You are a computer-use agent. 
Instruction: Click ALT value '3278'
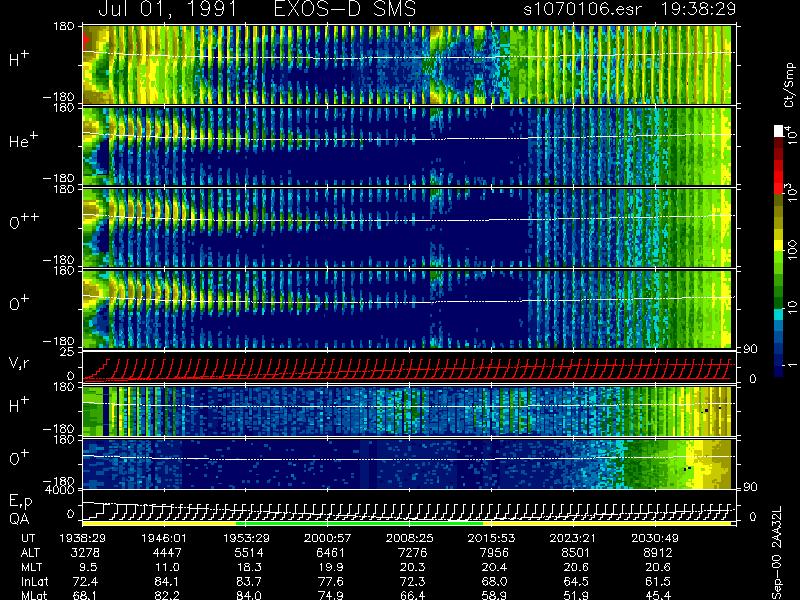(85, 553)
